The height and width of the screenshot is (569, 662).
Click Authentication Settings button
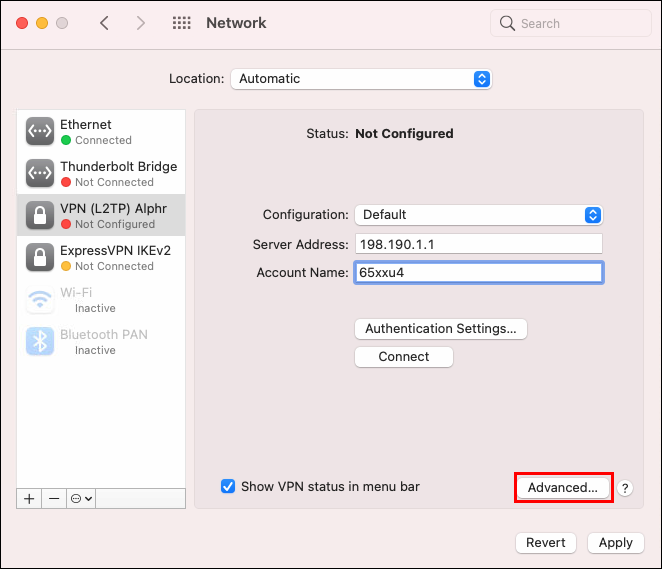pyautogui.click(x=441, y=329)
